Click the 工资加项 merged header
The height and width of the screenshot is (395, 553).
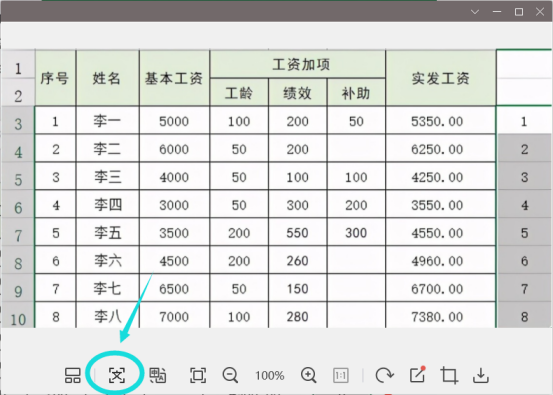[298, 64]
